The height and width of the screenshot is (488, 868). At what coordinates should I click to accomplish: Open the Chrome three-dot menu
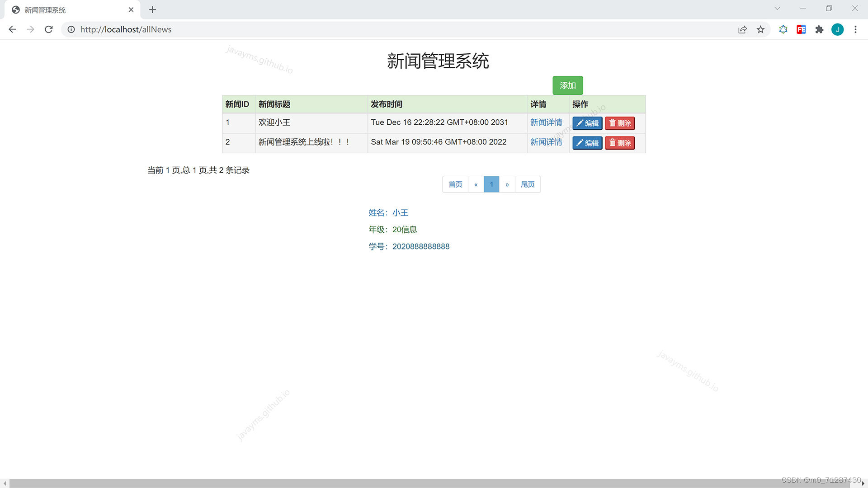point(855,29)
